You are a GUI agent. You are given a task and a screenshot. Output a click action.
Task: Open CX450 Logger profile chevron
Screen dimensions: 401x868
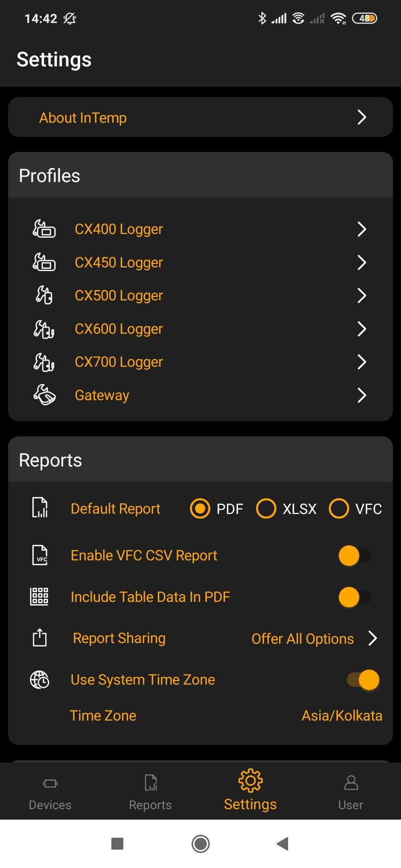(362, 262)
